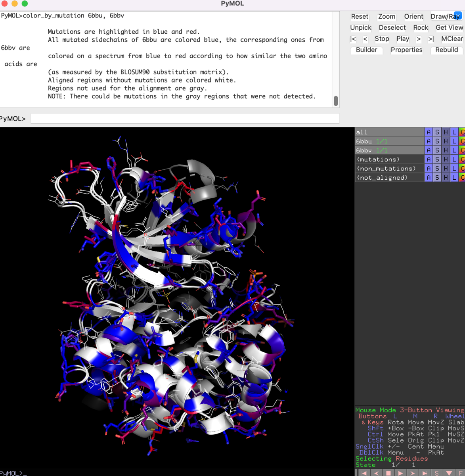Open Color menu for (not_aligned) selection
The image size is (465, 476).
(462, 178)
